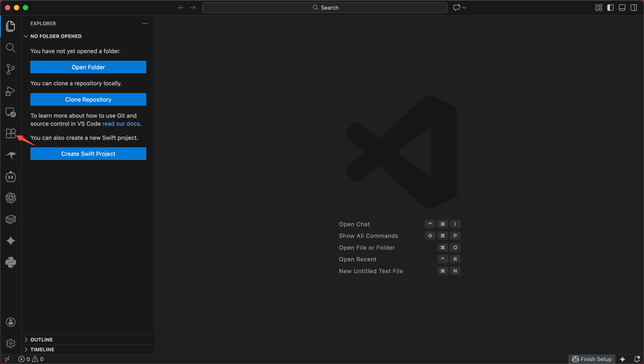
Task: Click the yellow minimize window button
Action: pos(17,8)
